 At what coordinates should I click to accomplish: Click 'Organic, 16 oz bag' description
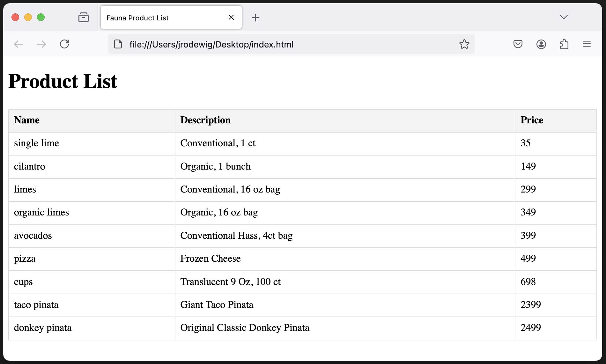pyautogui.click(x=219, y=213)
